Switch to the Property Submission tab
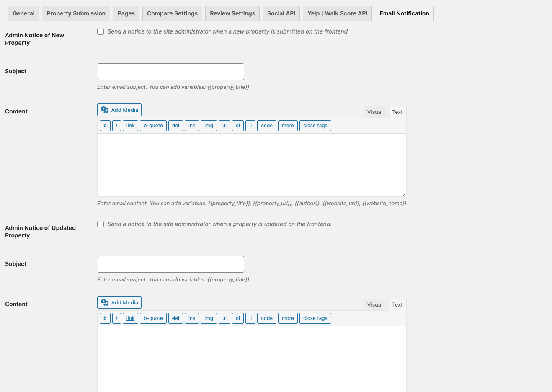Image resolution: width=552 pixels, height=392 pixels. (76, 13)
